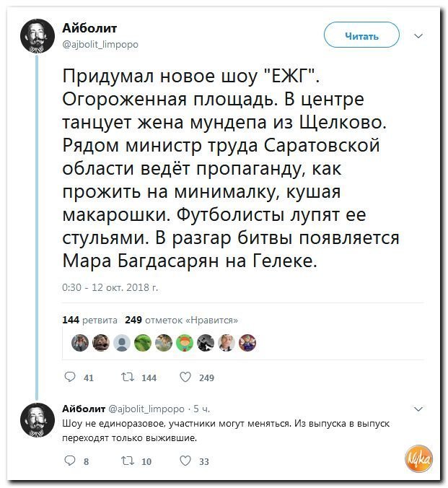This screenshot has width=448, height=488.
Task: Click the first liker avatar thumbnail
Action: click(x=80, y=343)
